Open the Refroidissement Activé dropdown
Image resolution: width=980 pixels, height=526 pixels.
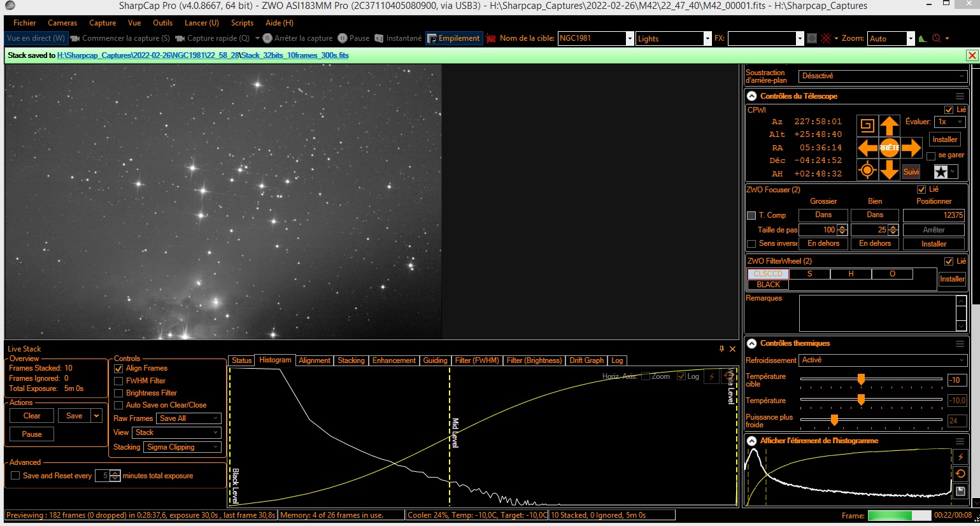click(883, 360)
